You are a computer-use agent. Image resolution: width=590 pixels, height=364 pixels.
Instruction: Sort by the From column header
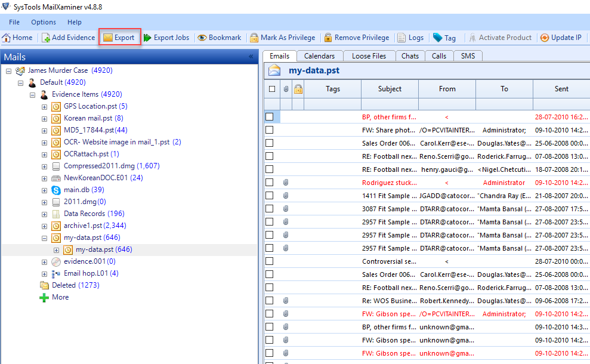pyautogui.click(x=447, y=90)
